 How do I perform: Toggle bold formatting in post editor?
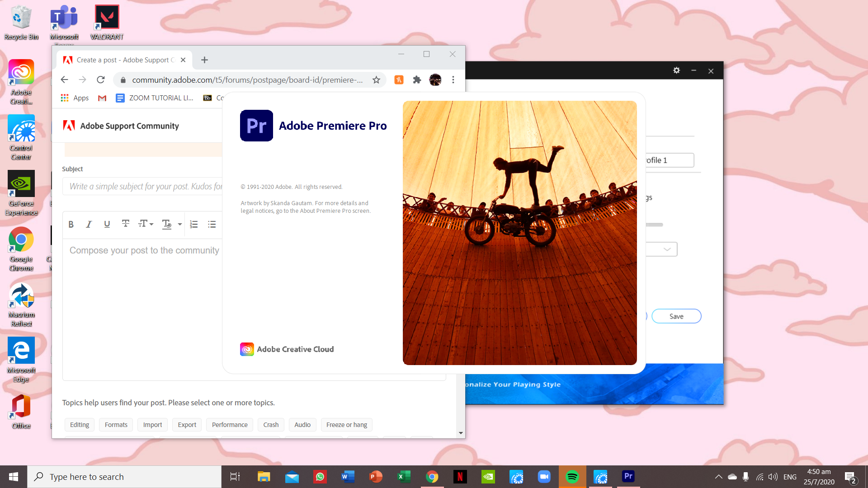(71, 225)
